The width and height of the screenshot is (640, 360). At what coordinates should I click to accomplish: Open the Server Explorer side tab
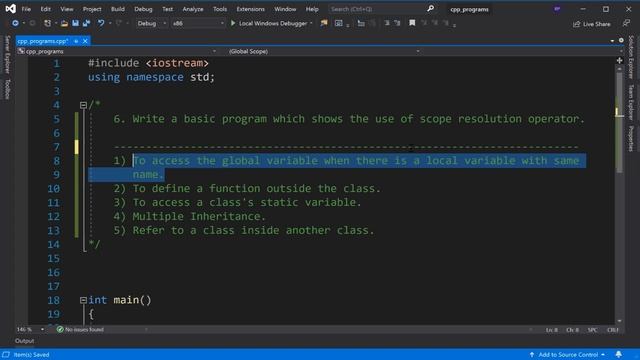coord(7,55)
